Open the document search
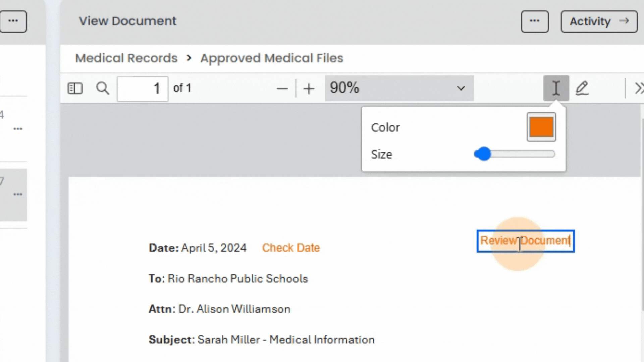The width and height of the screenshot is (644, 362). tap(103, 88)
